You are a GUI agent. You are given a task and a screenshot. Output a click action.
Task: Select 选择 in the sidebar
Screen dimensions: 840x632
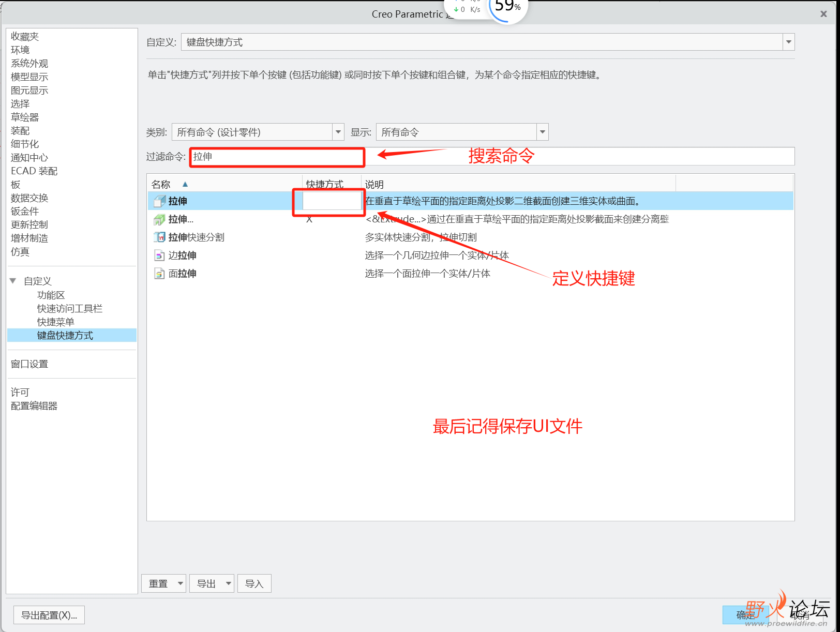(20, 103)
